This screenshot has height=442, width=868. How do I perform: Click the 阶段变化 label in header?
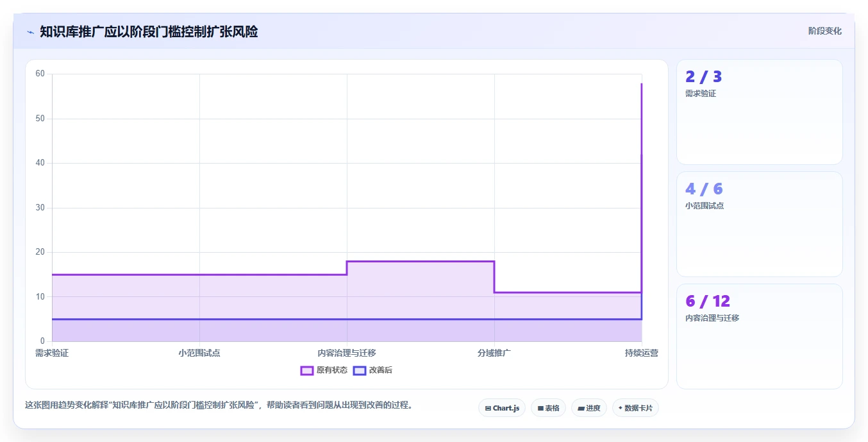[x=824, y=31]
